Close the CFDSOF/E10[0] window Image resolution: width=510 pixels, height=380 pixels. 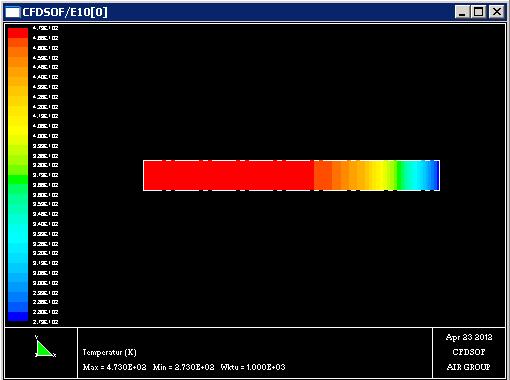[496, 12]
